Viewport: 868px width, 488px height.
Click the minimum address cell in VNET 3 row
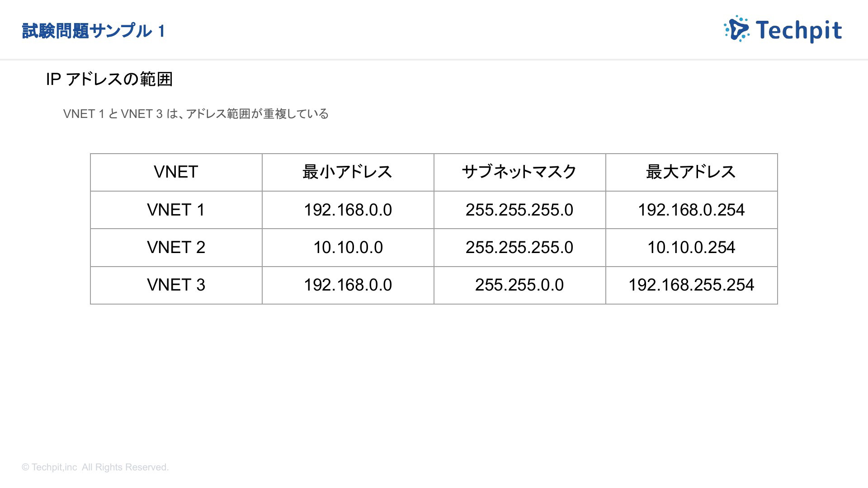(348, 285)
